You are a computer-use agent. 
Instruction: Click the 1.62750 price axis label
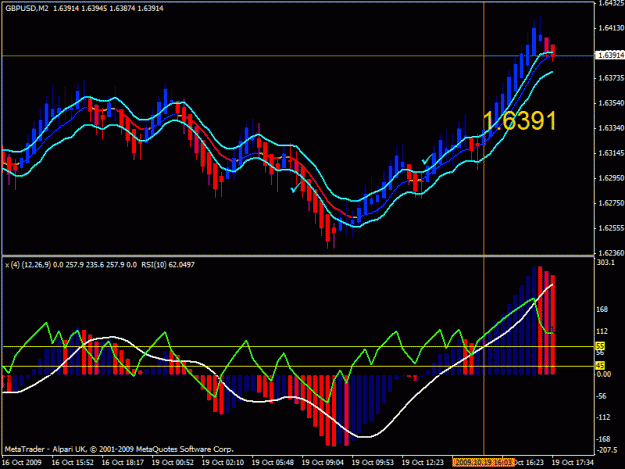[611, 203]
